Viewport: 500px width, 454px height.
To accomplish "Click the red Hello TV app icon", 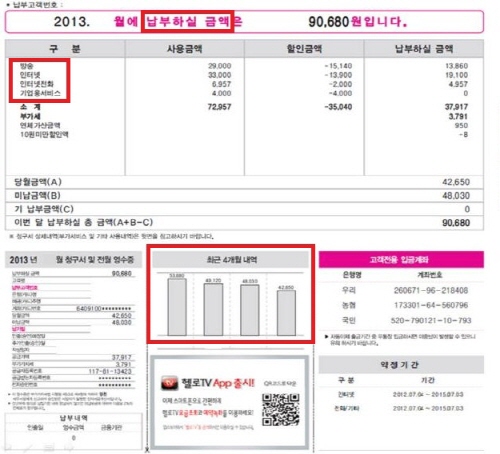I will pos(170,383).
